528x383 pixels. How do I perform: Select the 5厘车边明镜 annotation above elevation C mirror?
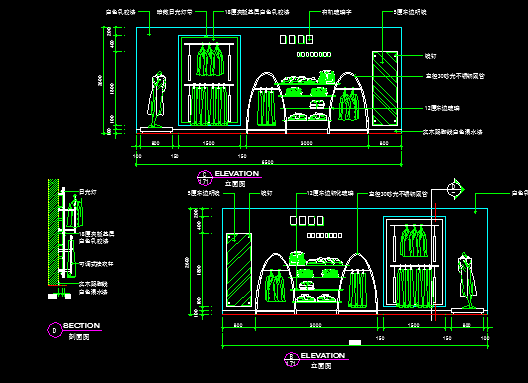click(410, 12)
